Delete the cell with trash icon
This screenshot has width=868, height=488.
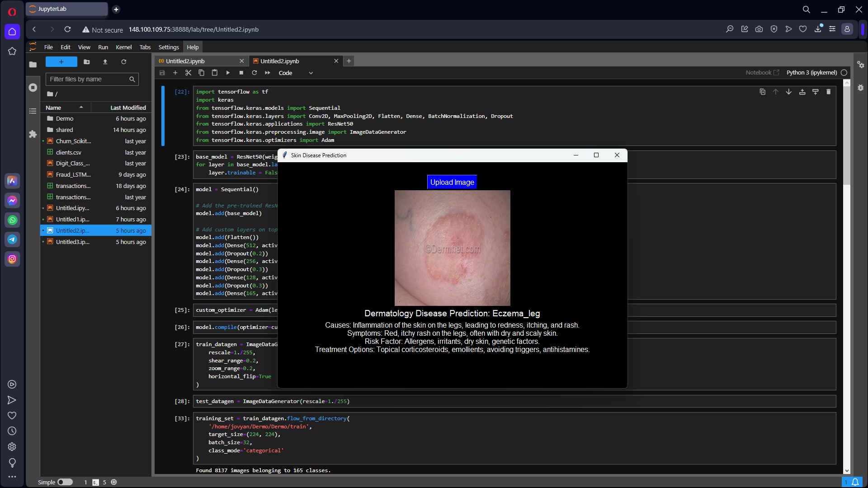pyautogui.click(x=828, y=92)
